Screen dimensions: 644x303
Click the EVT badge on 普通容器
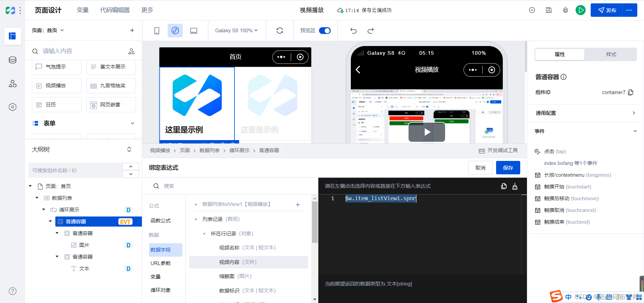coord(125,222)
